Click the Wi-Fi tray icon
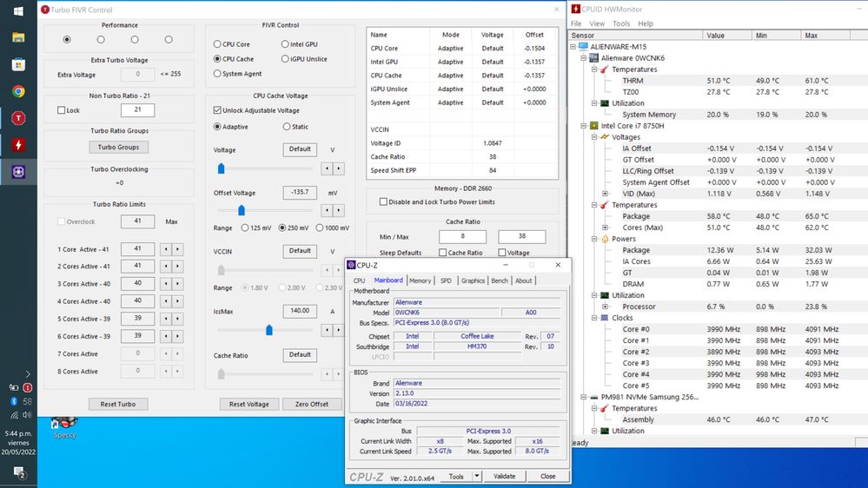This screenshot has width=868, height=488. (14, 415)
